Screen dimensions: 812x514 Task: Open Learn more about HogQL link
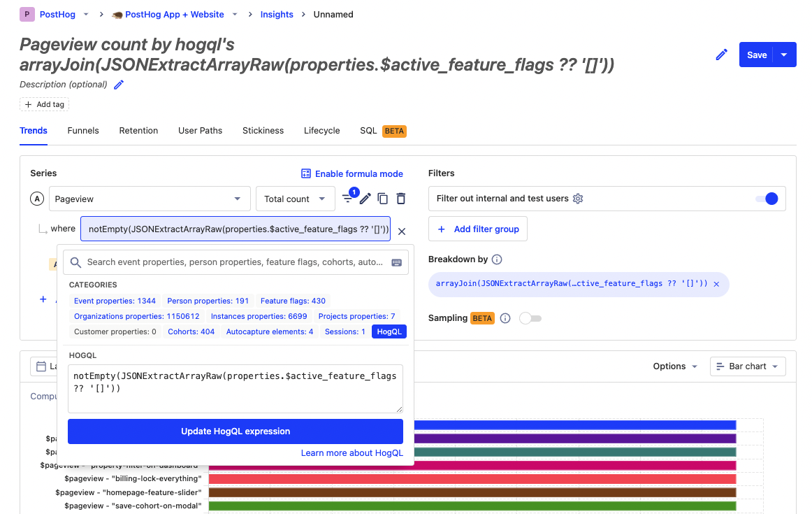click(352, 453)
